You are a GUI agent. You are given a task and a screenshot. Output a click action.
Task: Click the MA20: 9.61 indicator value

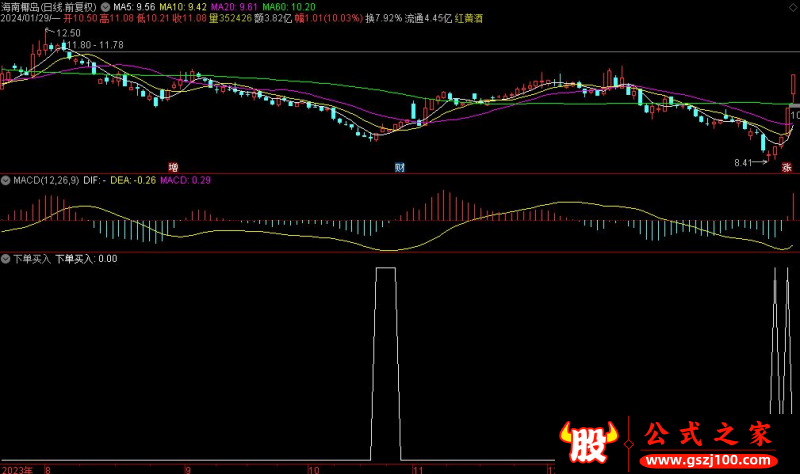234,7
